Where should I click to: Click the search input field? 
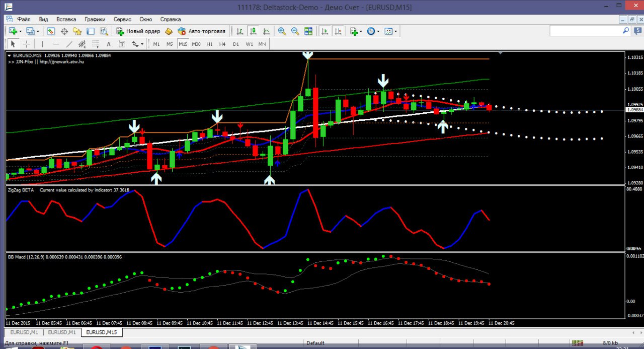pos(585,31)
